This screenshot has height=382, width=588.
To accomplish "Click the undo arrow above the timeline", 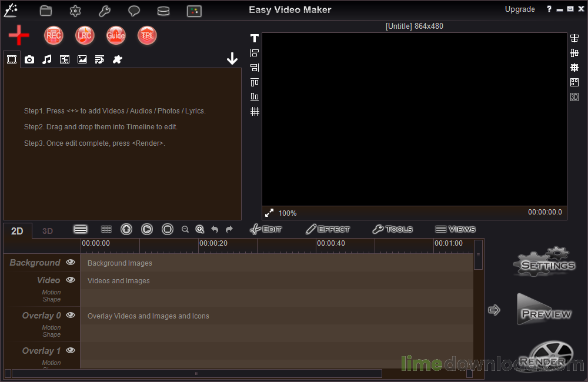I will pos(215,229).
